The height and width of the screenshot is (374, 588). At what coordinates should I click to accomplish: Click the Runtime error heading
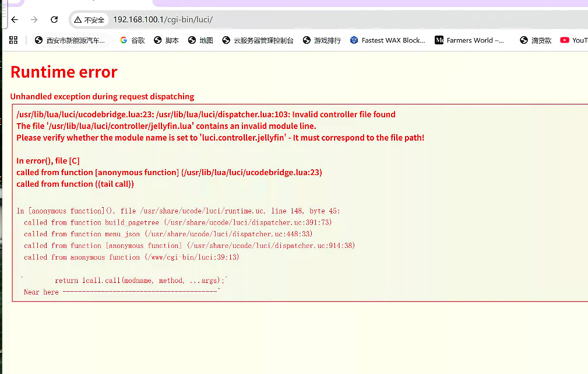[64, 72]
